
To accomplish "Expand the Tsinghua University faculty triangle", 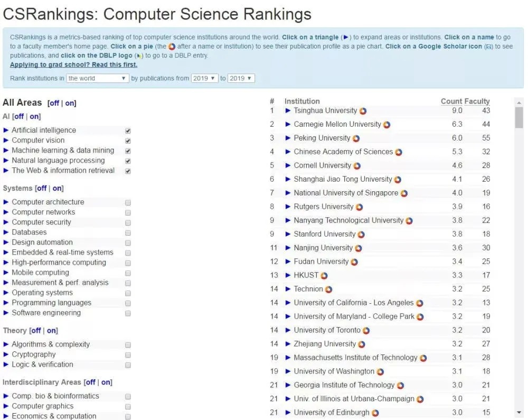I will 288,110.
